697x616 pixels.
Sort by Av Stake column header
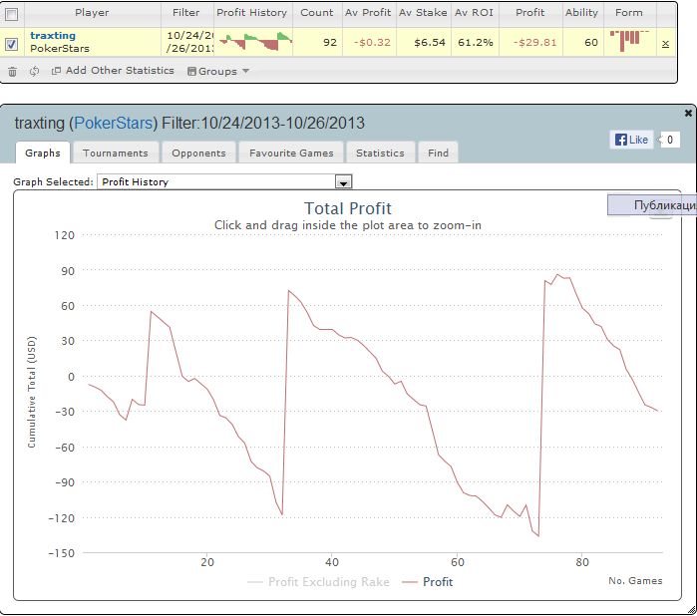pyautogui.click(x=423, y=12)
